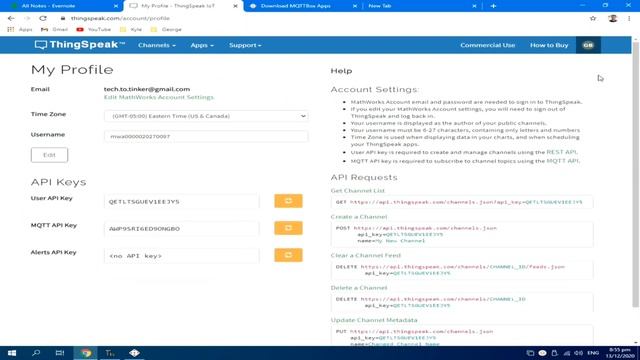
Task: Open the volume control in system tray
Action: (579, 353)
